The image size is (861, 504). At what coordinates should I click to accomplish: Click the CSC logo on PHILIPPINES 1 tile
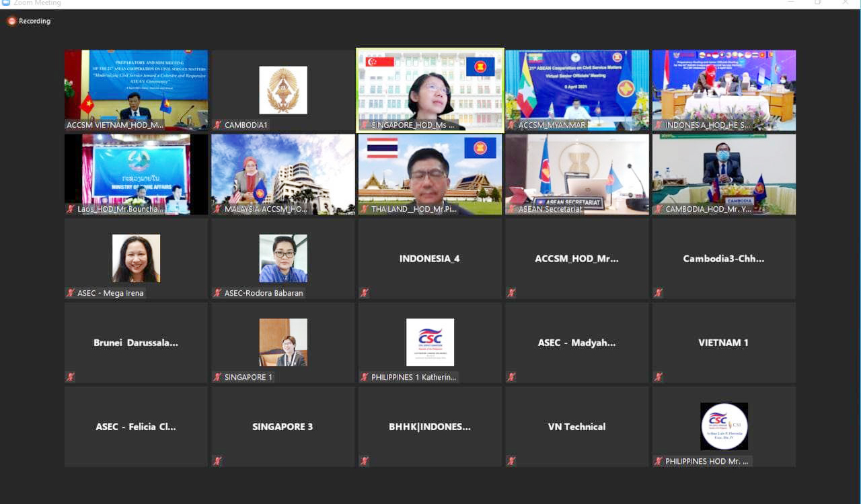pyautogui.click(x=430, y=342)
